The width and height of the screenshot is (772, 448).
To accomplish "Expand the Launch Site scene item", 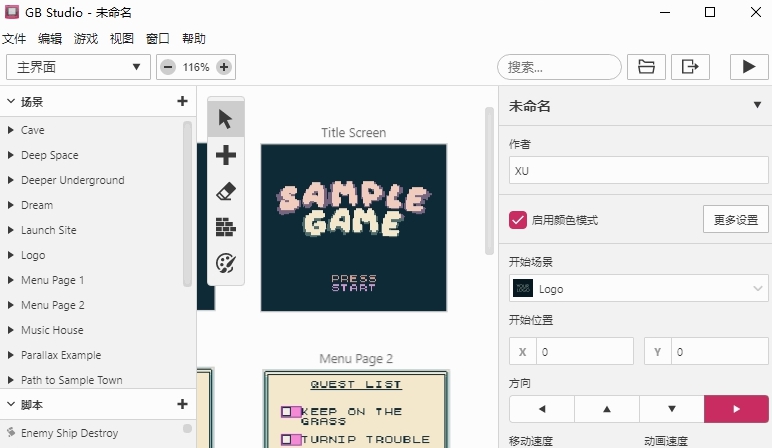I will 10,230.
